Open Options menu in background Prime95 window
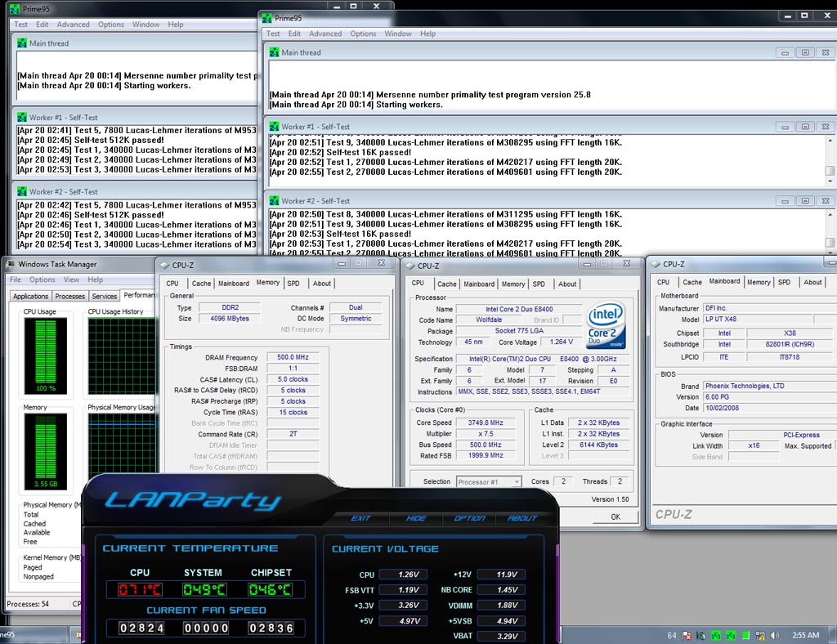 [x=111, y=25]
